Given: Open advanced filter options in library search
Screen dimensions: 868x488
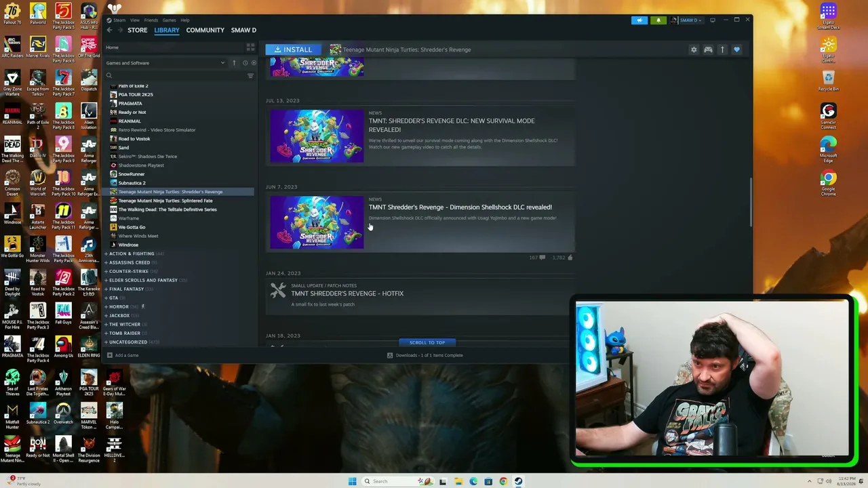Looking at the screenshot, I should coord(250,75).
